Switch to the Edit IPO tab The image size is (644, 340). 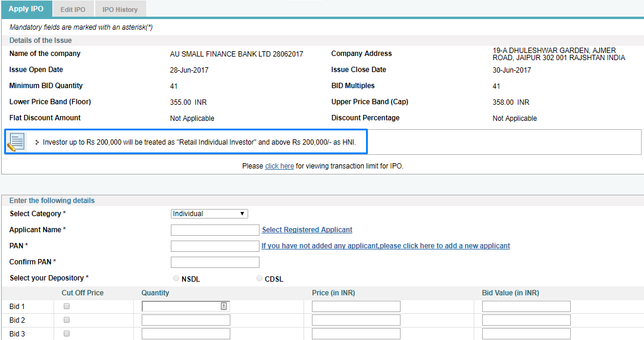point(73,10)
